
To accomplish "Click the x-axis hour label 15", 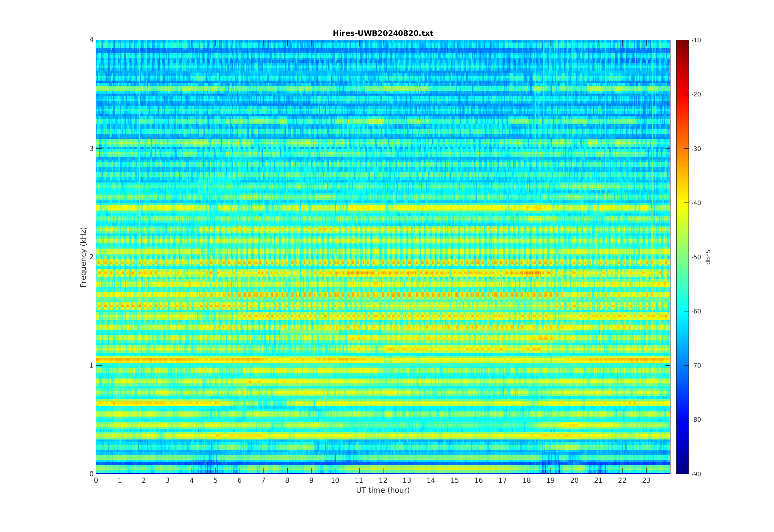I will point(455,480).
